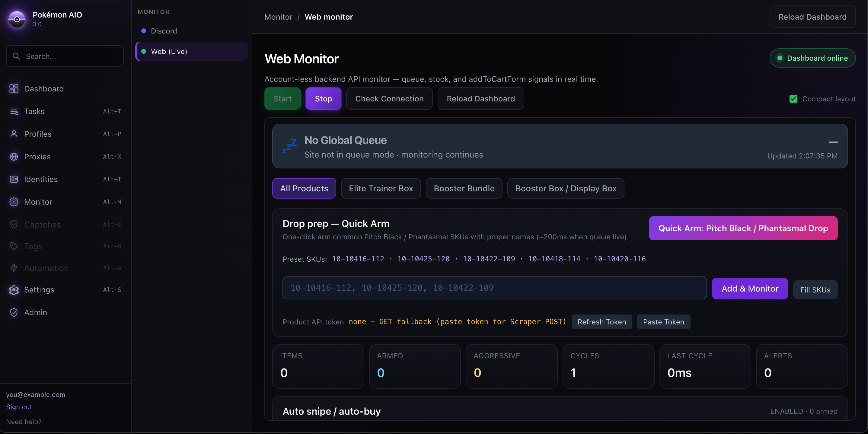Click the Sign out link
The image size is (868, 434).
(x=19, y=407)
